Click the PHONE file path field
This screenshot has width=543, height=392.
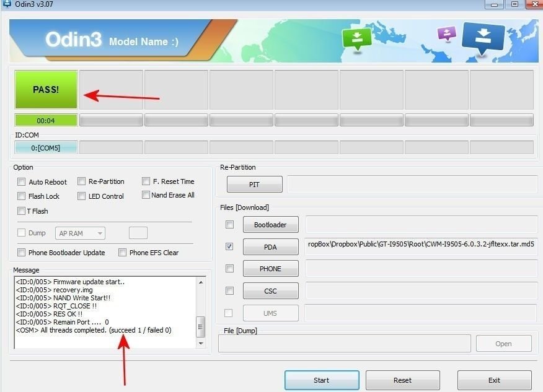coord(422,269)
